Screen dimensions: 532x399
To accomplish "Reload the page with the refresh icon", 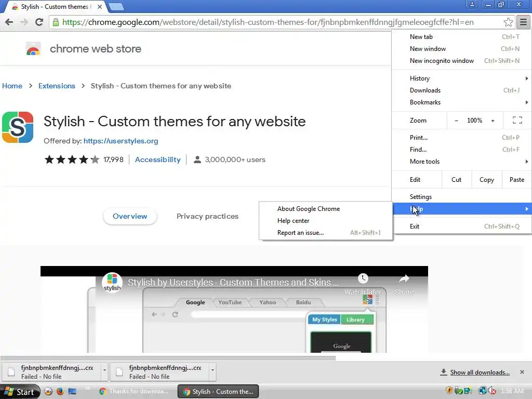I will (39, 22).
